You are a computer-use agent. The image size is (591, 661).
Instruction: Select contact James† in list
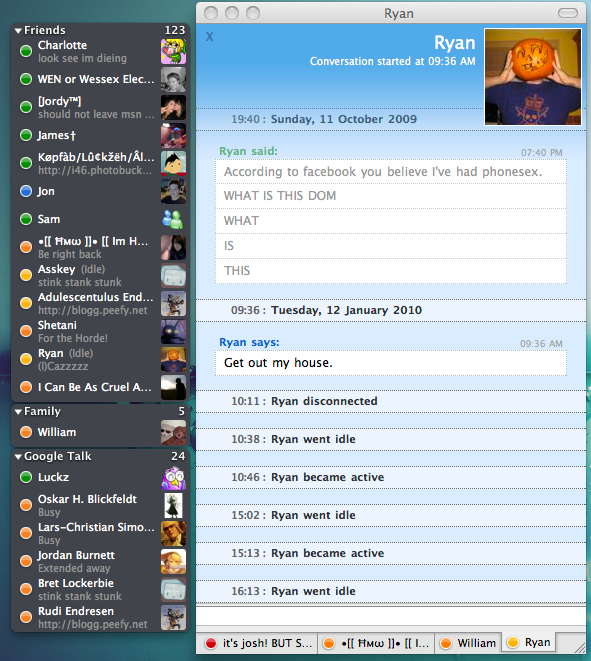point(100,135)
